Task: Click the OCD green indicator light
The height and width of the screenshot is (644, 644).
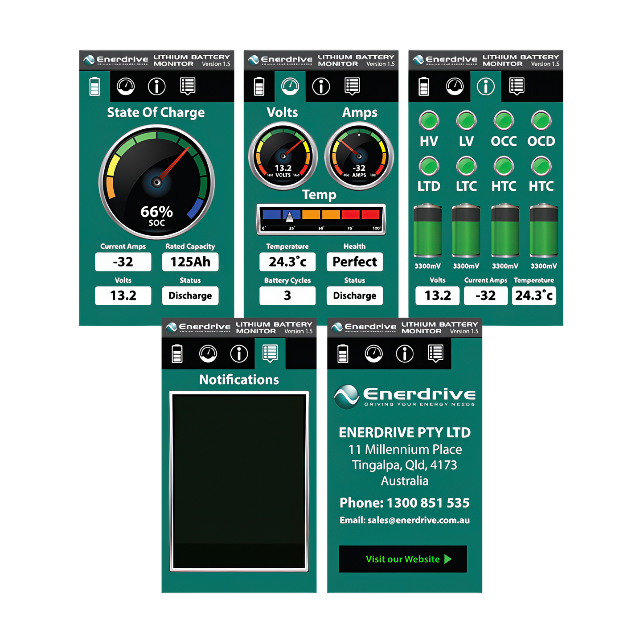Action: [541, 120]
